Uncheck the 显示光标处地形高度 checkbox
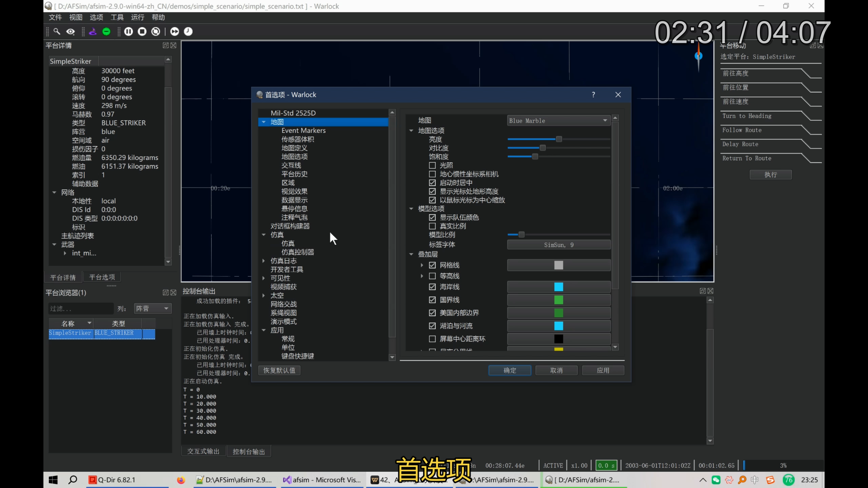868x488 pixels. coord(432,191)
